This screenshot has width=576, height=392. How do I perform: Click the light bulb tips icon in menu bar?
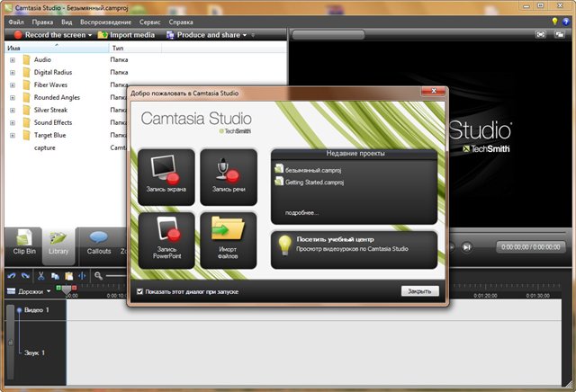(x=554, y=22)
